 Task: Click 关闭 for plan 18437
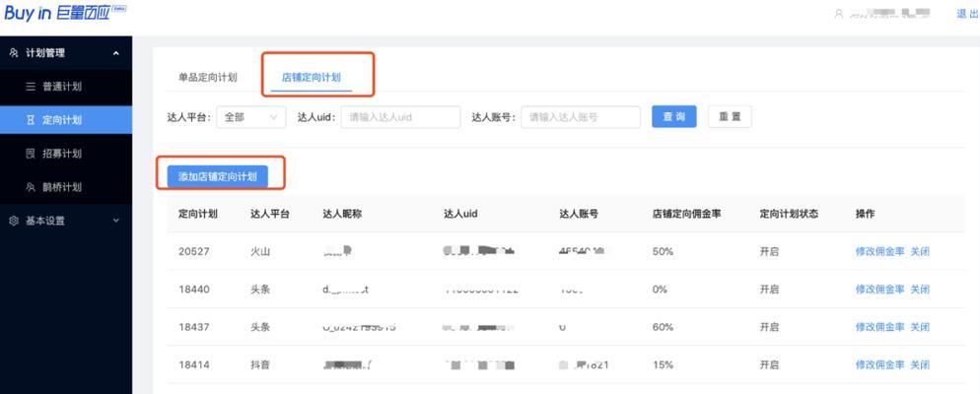[920, 327]
